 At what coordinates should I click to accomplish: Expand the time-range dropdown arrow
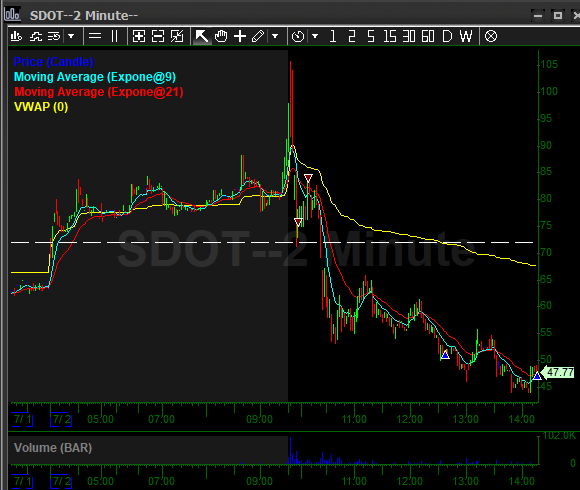point(315,36)
